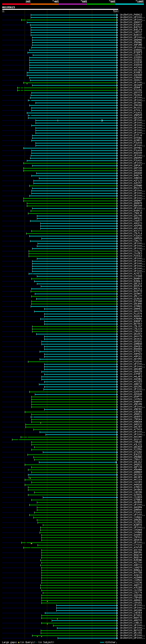Open entry UniRef100_Q9I8A2
The height and width of the screenshot is (644, 146).
(131, 103)
